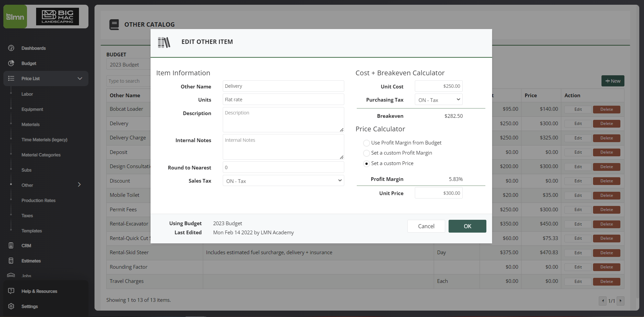644x317 pixels.
Task: Select Set a custom Price option
Action: click(366, 164)
